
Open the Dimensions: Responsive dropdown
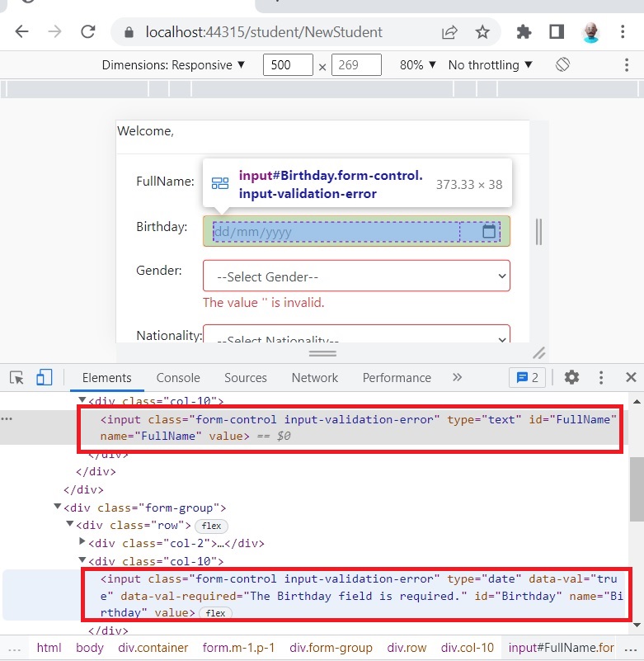173,65
